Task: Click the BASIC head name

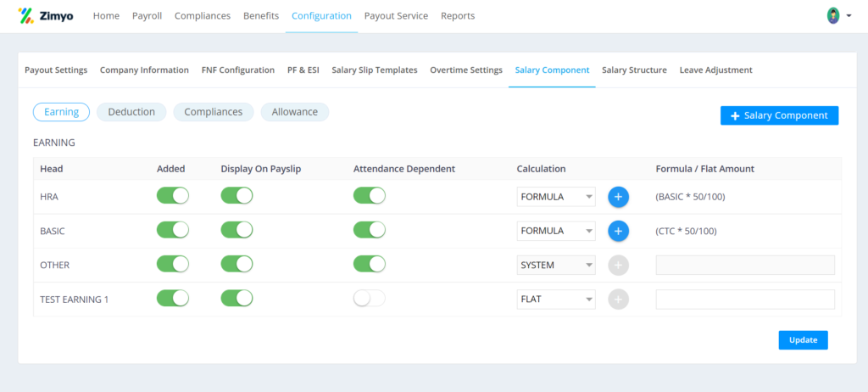Action: pyautogui.click(x=53, y=231)
